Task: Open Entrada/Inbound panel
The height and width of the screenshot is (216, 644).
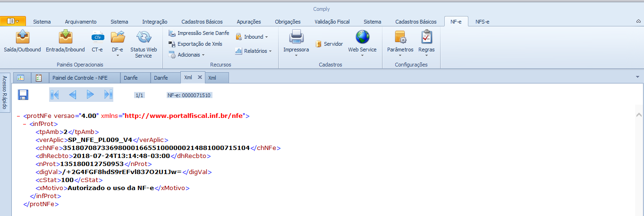Action: 65,42
